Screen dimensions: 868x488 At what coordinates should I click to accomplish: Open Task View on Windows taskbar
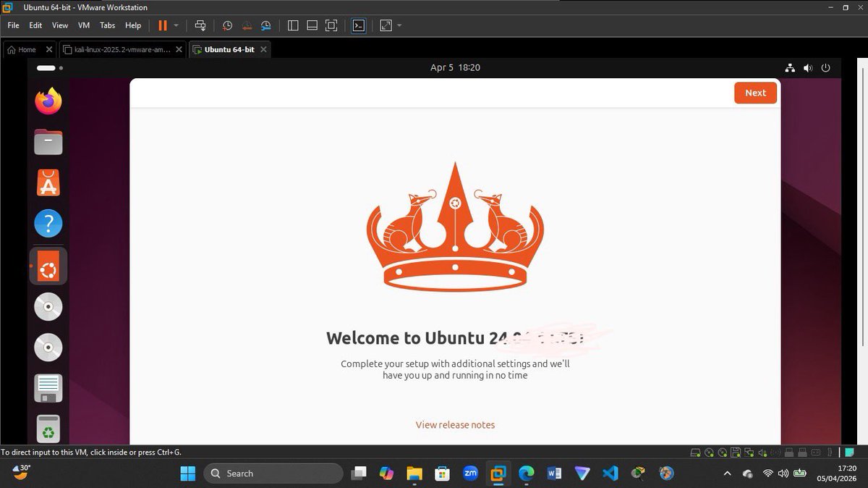pyautogui.click(x=359, y=474)
